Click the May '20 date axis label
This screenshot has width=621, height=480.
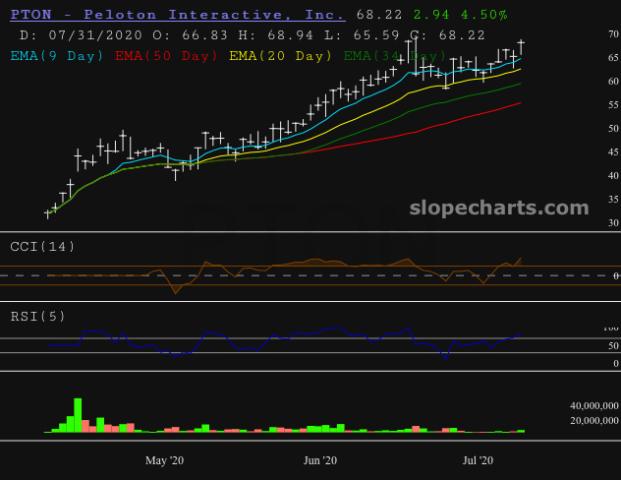(164, 461)
